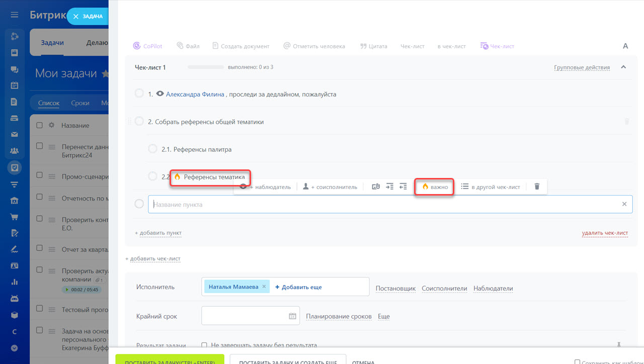The height and width of the screenshot is (364, 644).
Task: Open the shopping cart sidebar icon
Action: (15, 217)
